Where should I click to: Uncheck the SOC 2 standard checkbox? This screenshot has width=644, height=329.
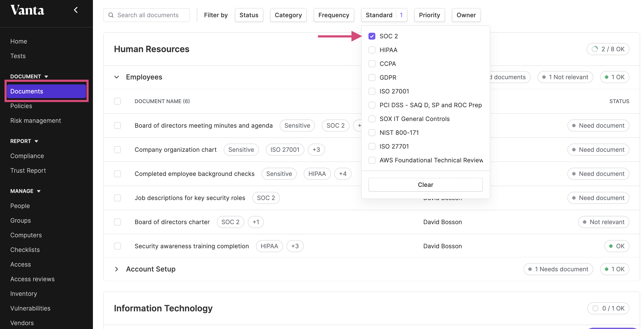372,36
